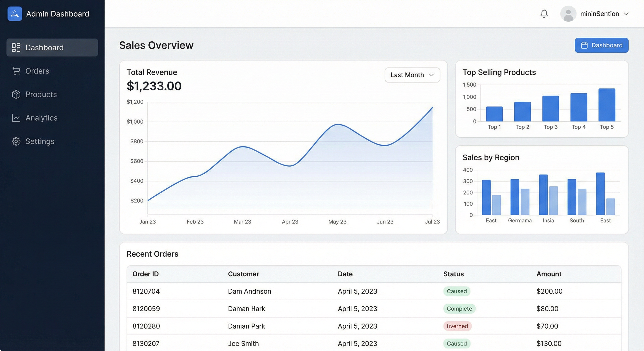
Task: Open Analytics sidebar menu item
Action: [41, 118]
